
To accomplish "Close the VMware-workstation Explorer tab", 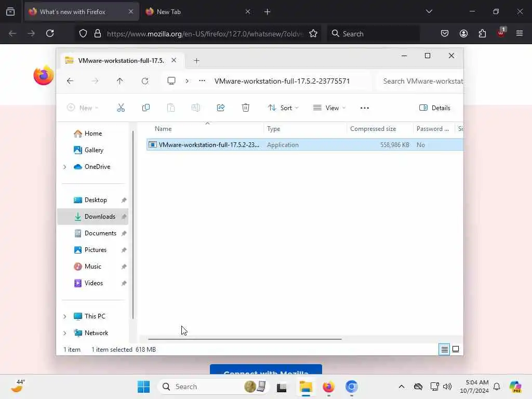I will 174,60.
